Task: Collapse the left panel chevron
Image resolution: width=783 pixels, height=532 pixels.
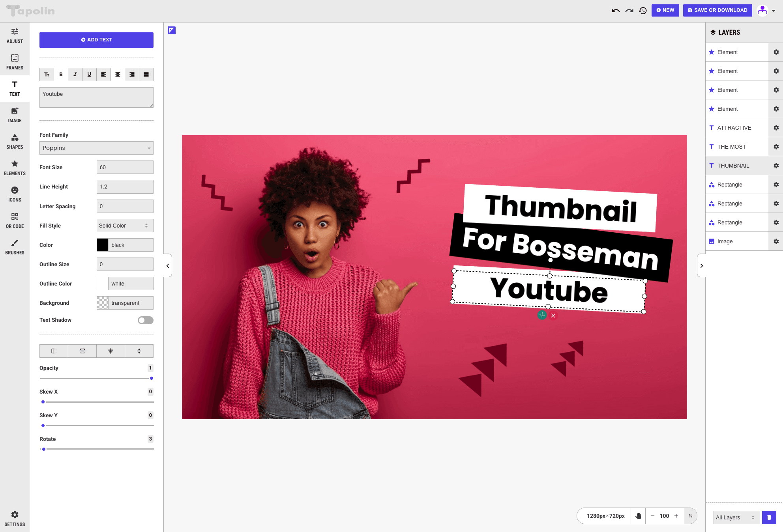Action: click(x=168, y=266)
